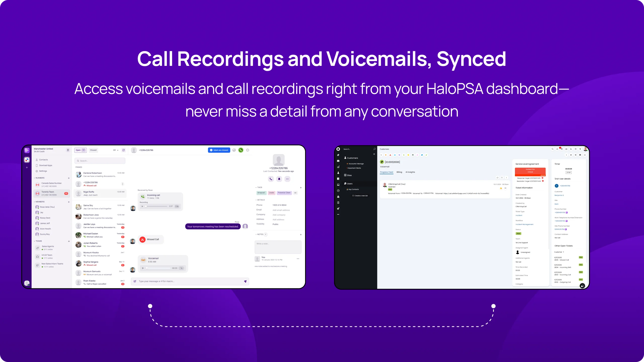This screenshot has width=644, height=362.
Task: Play the incoming call recording
Action: tap(142, 206)
